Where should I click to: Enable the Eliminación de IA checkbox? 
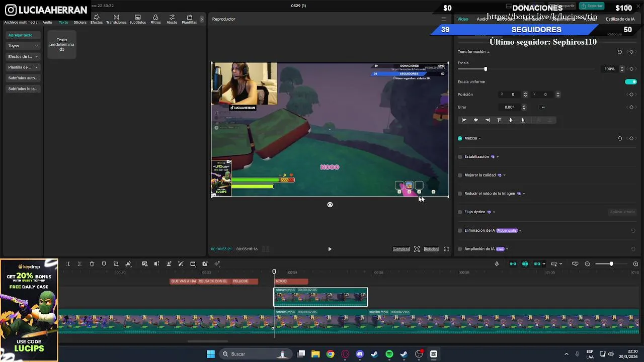click(x=460, y=230)
